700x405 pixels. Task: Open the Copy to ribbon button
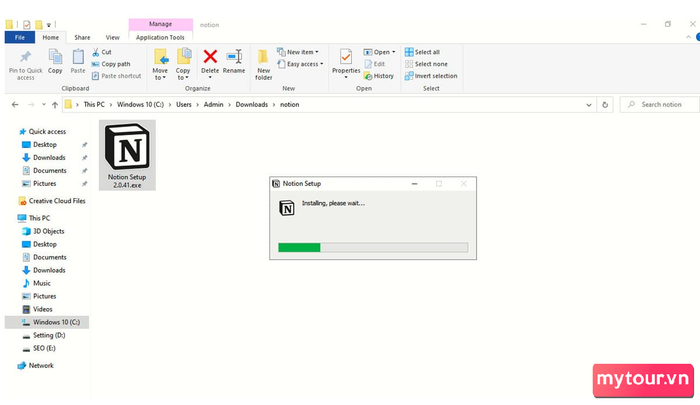tap(183, 64)
